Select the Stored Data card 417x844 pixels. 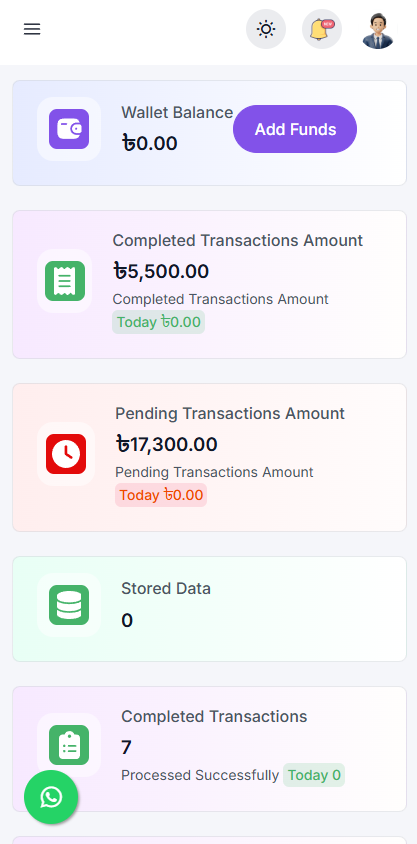[x=209, y=609]
